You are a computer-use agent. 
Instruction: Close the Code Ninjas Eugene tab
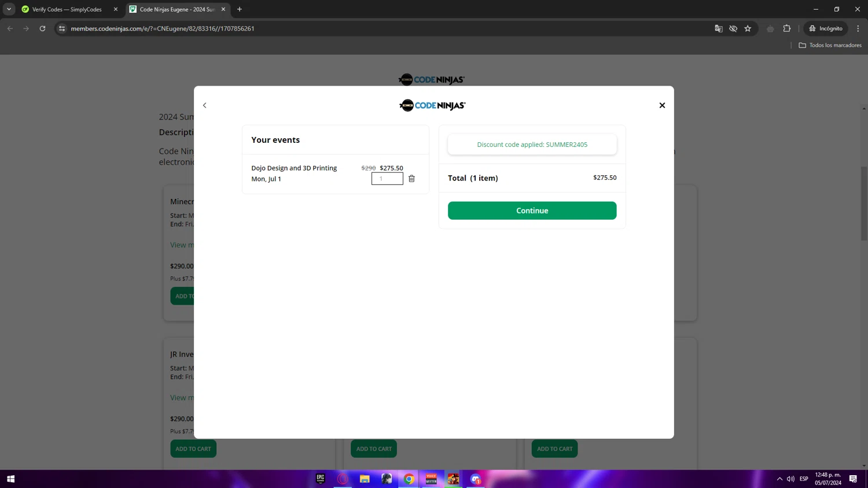pos(223,9)
